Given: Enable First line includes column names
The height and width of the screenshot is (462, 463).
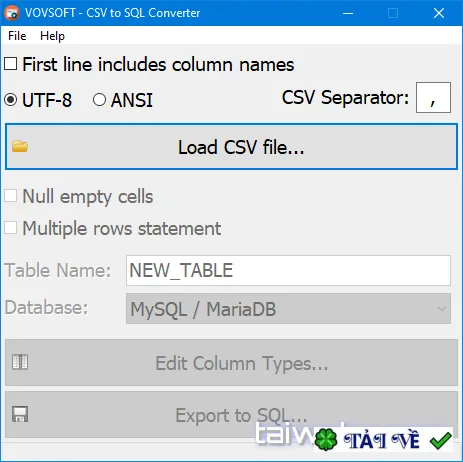Looking at the screenshot, I should click(11, 64).
